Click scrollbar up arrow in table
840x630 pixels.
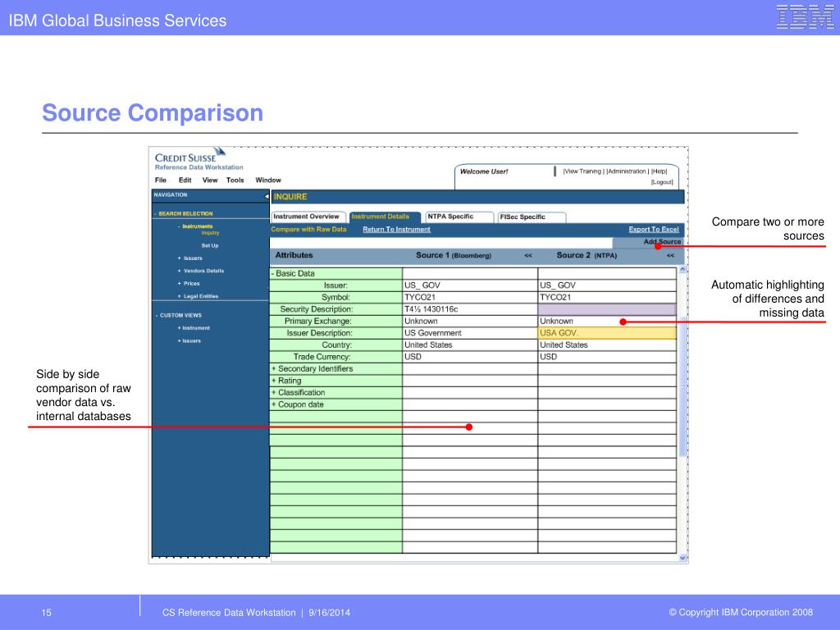pos(682,269)
